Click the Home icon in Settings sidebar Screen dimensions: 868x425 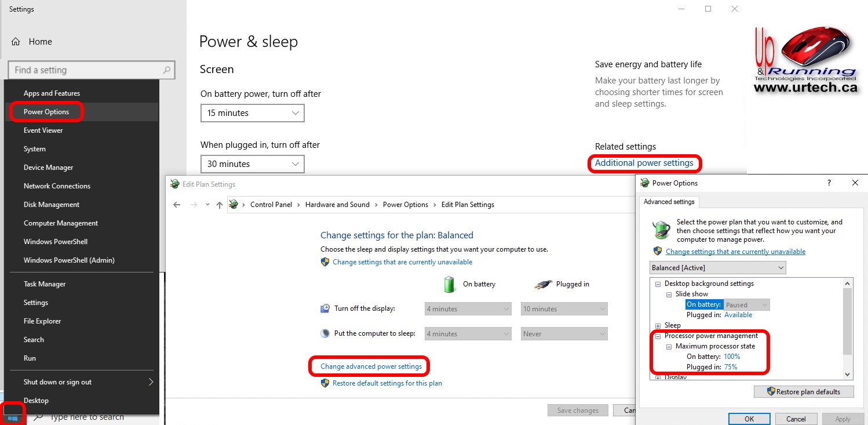(x=17, y=41)
